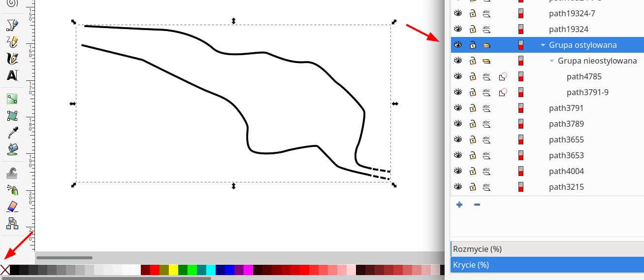Collapse the Grupa ostylowana group
This screenshot has height=280, width=644.
(x=543, y=45)
